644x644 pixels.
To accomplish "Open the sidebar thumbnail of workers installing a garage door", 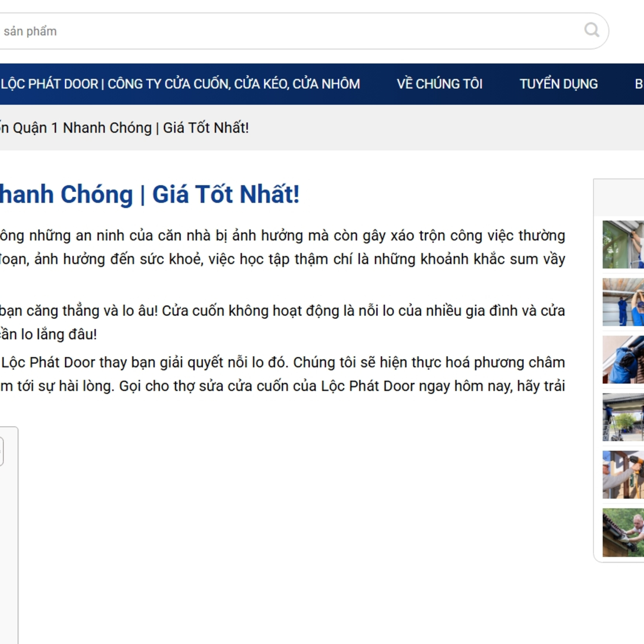I will (x=623, y=302).
